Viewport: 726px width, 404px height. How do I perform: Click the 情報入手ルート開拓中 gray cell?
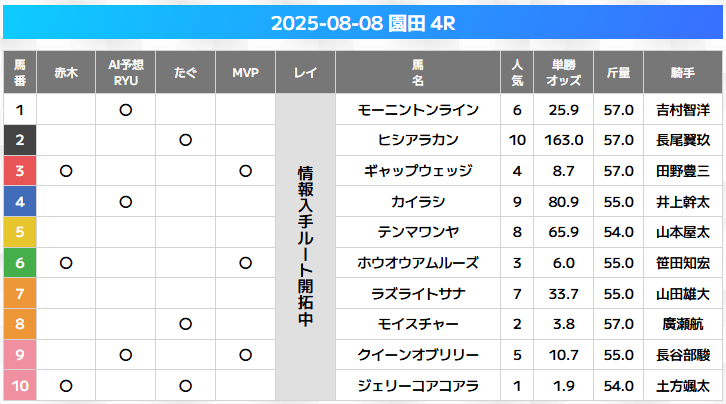[x=306, y=247]
